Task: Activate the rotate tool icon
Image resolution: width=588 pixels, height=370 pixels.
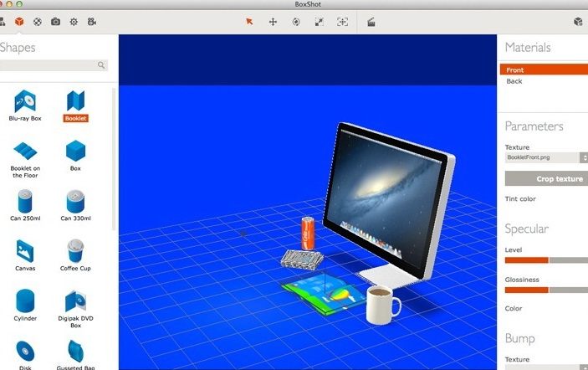Action: (x=296, y=22)
